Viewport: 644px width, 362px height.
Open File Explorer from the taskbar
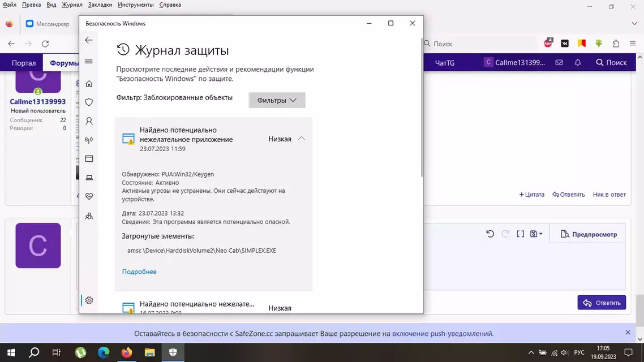[149, 352]
